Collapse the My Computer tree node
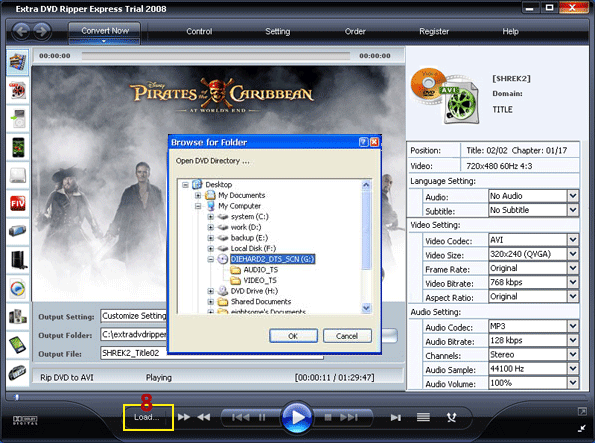The height and width of the screenshot is (443, 595). (x=198, y=206)
